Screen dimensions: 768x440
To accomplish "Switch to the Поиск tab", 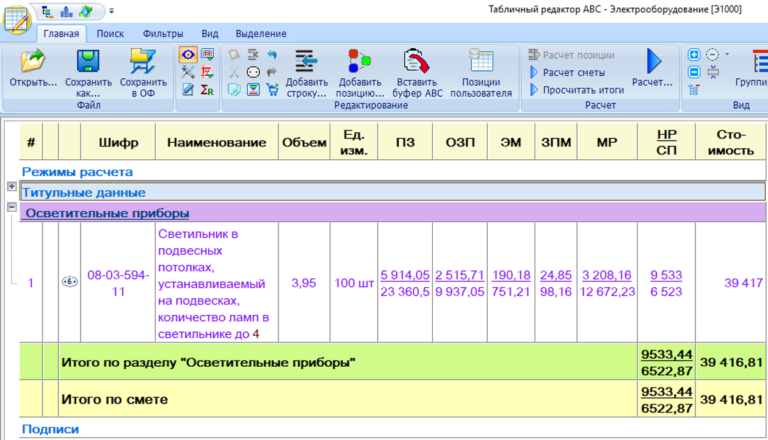I will [x=110, y=34].
